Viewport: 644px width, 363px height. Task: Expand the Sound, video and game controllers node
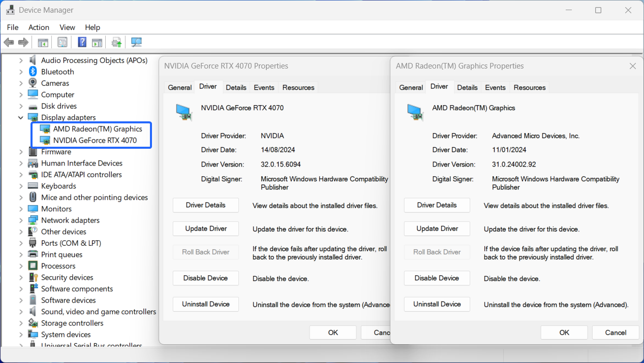coord(21,312)
